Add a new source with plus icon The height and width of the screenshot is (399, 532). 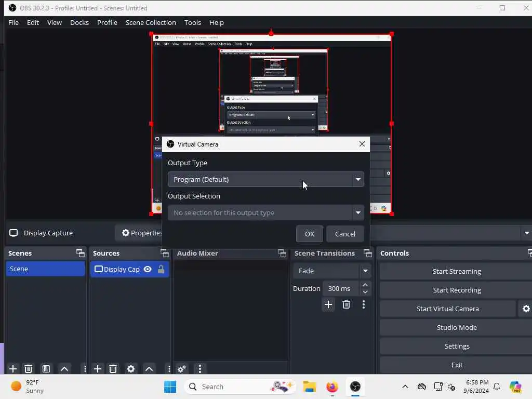97,369
